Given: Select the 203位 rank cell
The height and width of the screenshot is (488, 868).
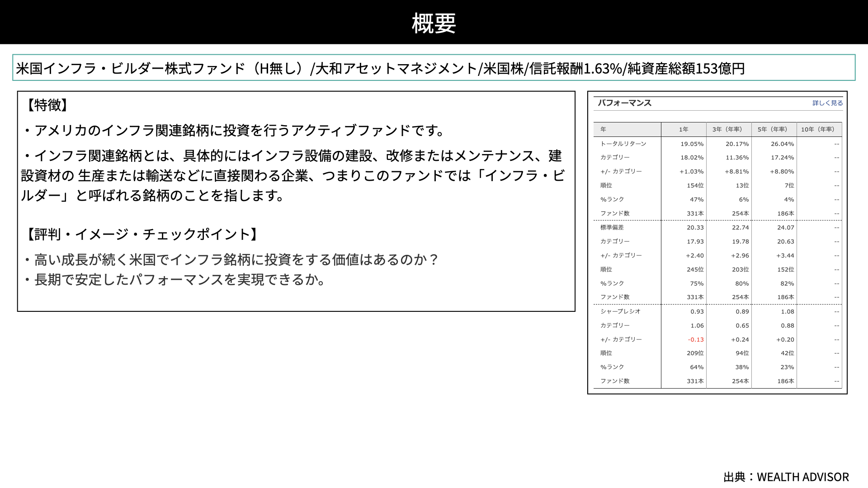Looking at the screenshot, I should pyautogui.click(x=740, y=270).
